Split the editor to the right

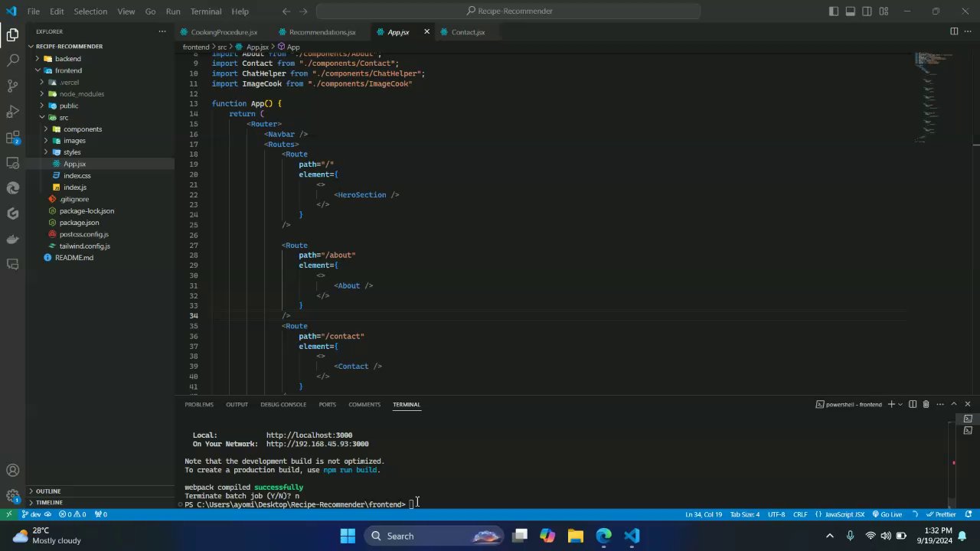[954, 31]
